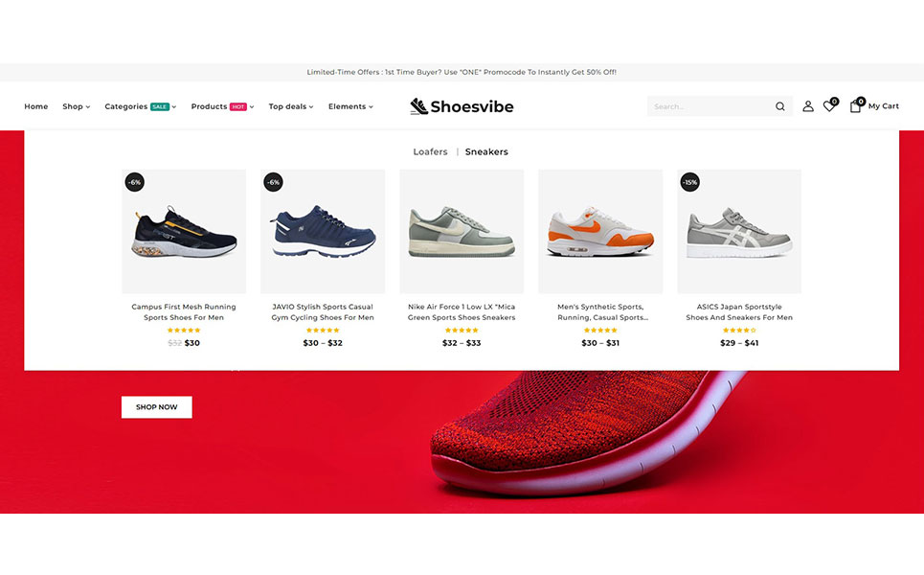
Task: Click the -15% badge on ASICS shoe
Action: tap(690, 182)
